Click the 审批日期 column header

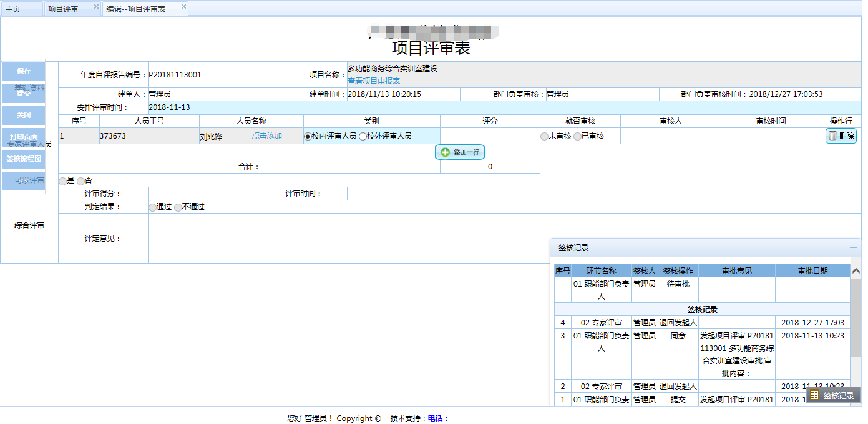tap(813, 271)
